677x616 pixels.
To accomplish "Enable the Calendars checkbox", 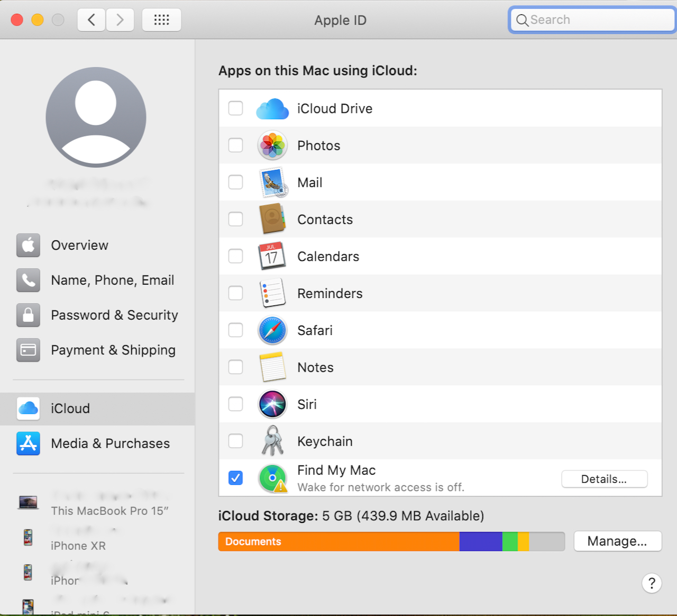I will (x=235, y=256).
